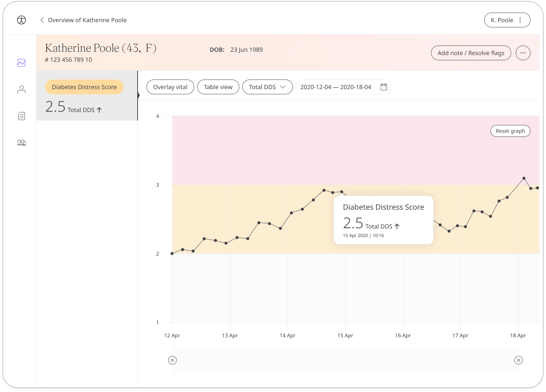This screenshot has width=546, height=392.
Task: Open the vitals chart sidebar icon
Action: click(x=21, y=63)
